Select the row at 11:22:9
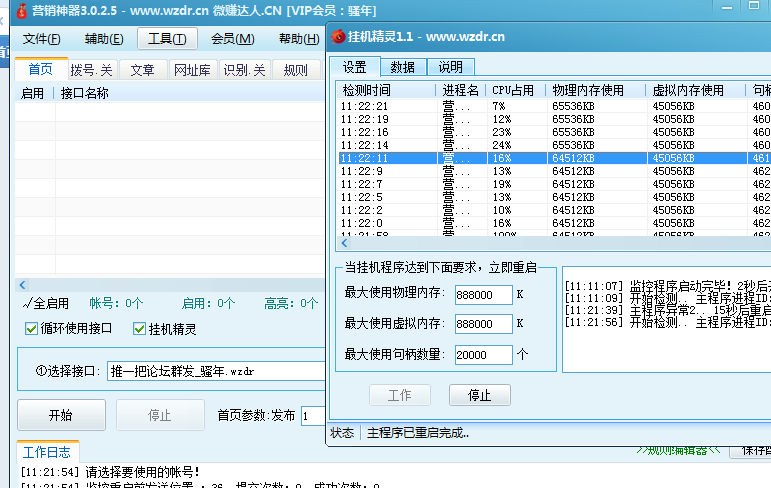The width and height of the screenshot is (771, 488). click(554, 171)
